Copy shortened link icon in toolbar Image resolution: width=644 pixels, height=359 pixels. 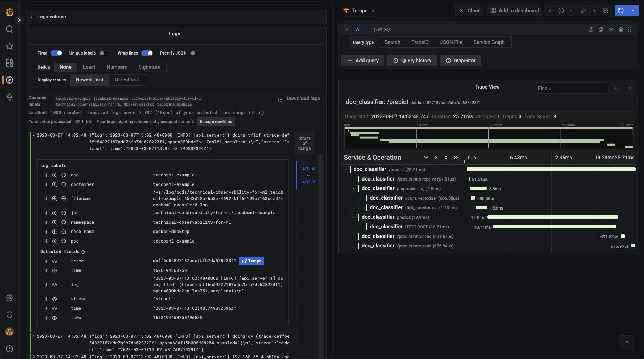[x=583, y=11]
